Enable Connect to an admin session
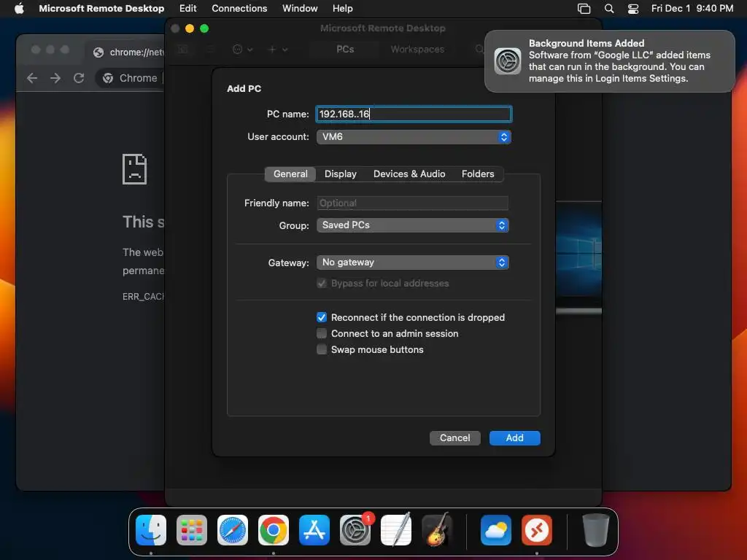The width and height of the screenshot is (747, 560). [322, 333]
